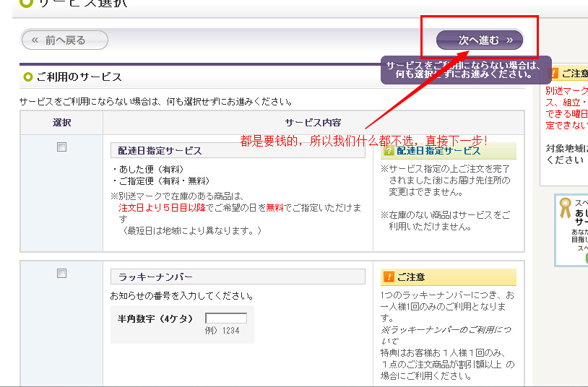588x387 pixels.
Task: Click the ribbon award icon on right banner
Action: pos(565,207)
